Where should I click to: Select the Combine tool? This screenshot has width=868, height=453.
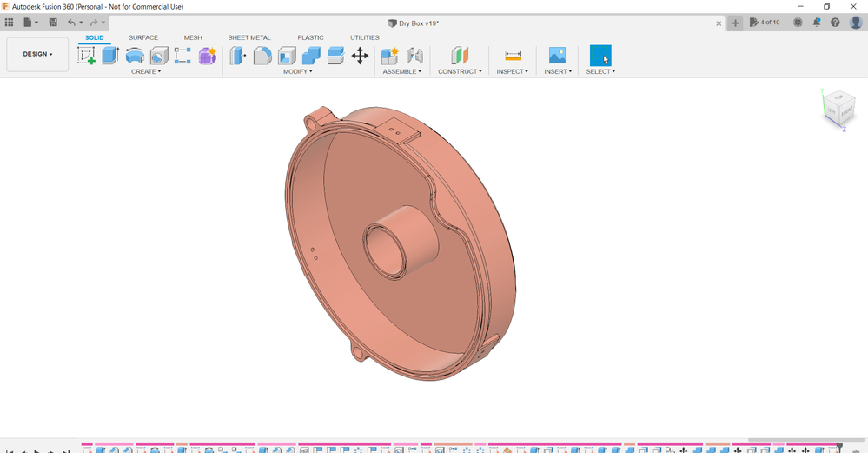[311, 56]
